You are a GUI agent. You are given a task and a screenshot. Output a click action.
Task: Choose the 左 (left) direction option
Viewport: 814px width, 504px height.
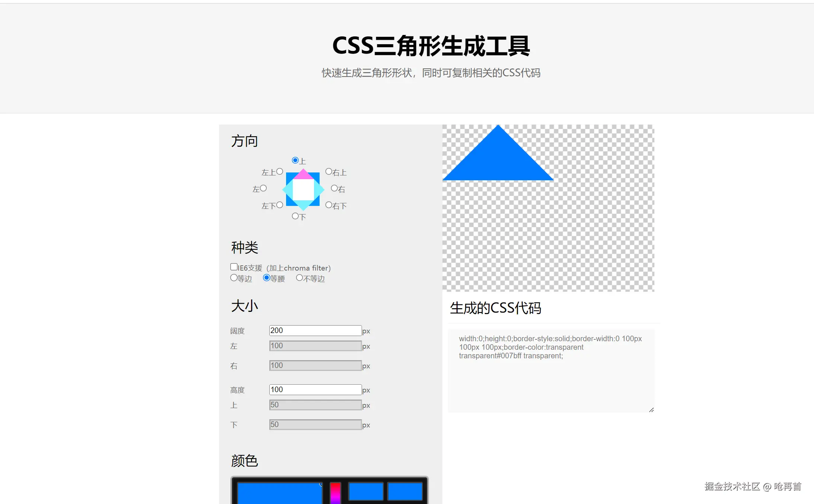click(263, 188)
